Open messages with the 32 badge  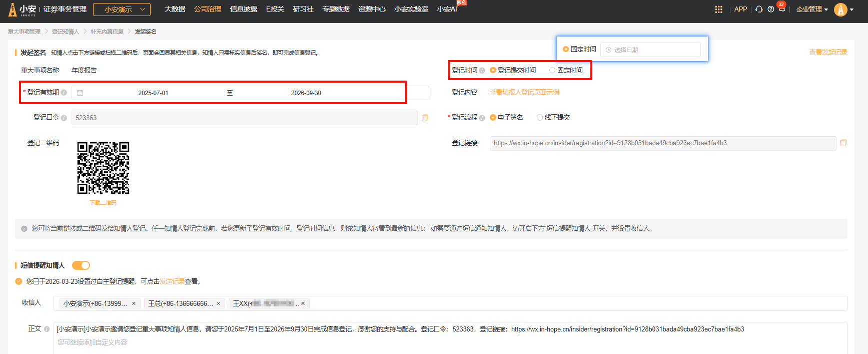pyautogui.click(x=782, y=9)
